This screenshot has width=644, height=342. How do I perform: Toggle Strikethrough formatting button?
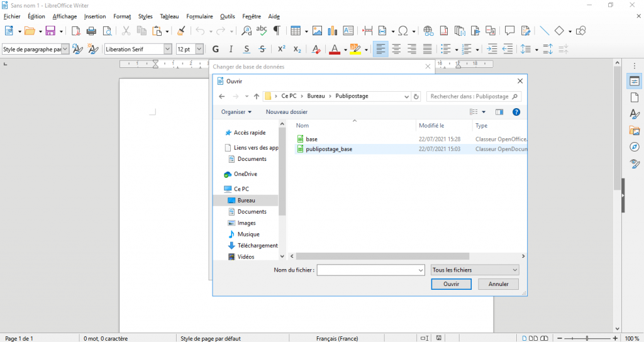[262, 49]
